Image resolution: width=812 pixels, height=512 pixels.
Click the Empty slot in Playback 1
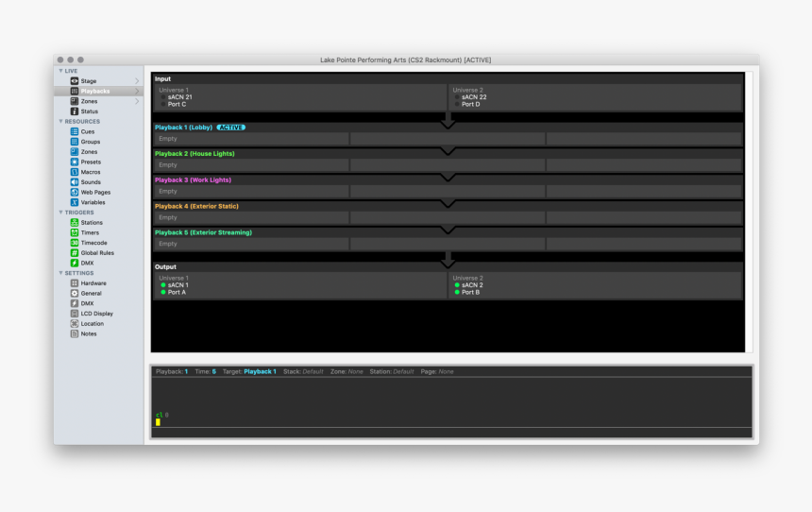(x=252, y=139)
